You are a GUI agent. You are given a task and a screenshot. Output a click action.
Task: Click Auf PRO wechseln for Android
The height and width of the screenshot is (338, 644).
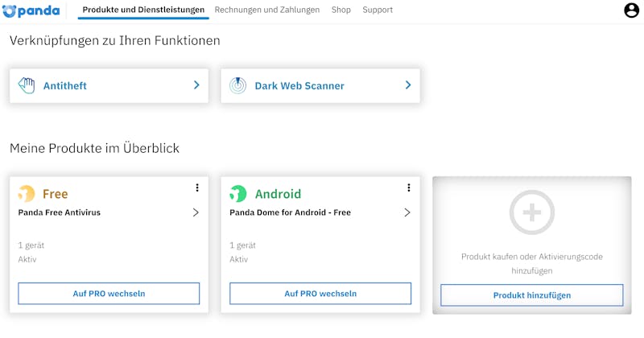[x=320, y=294]
